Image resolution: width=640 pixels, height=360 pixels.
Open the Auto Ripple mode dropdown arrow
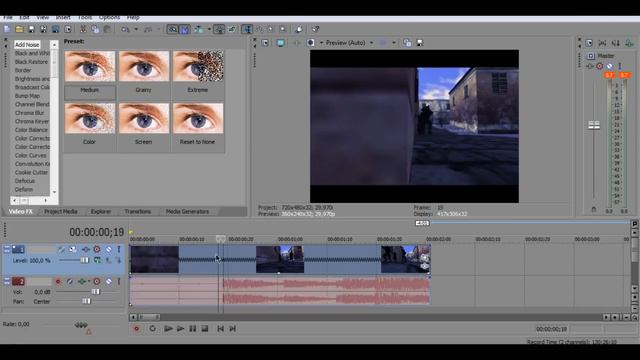(x=209, y=29)
